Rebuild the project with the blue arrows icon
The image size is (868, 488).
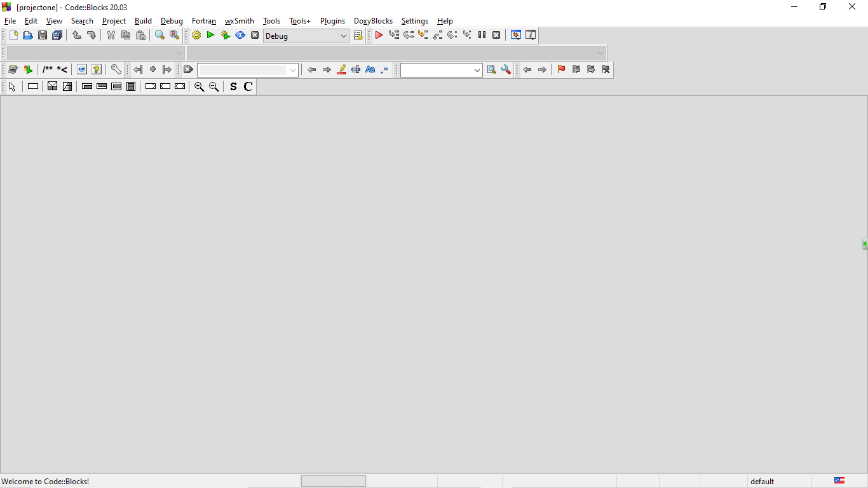coord(240,36)
